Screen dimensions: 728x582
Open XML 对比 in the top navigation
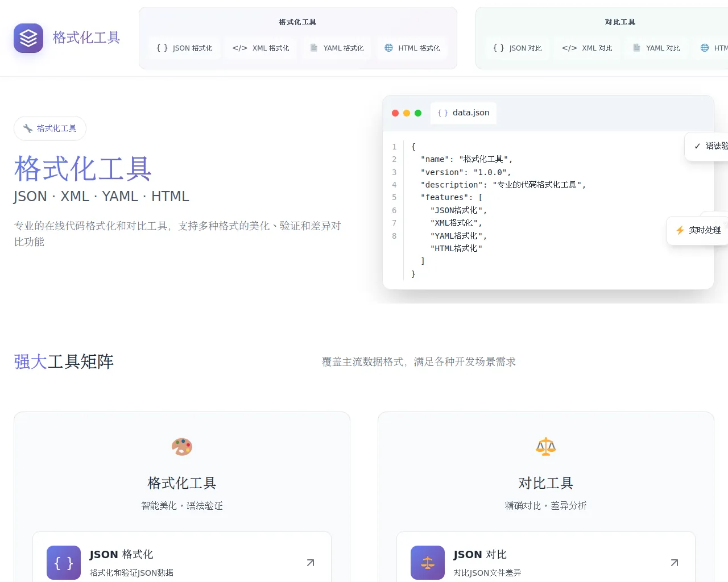pyautogui.click(x=587, y=48)
